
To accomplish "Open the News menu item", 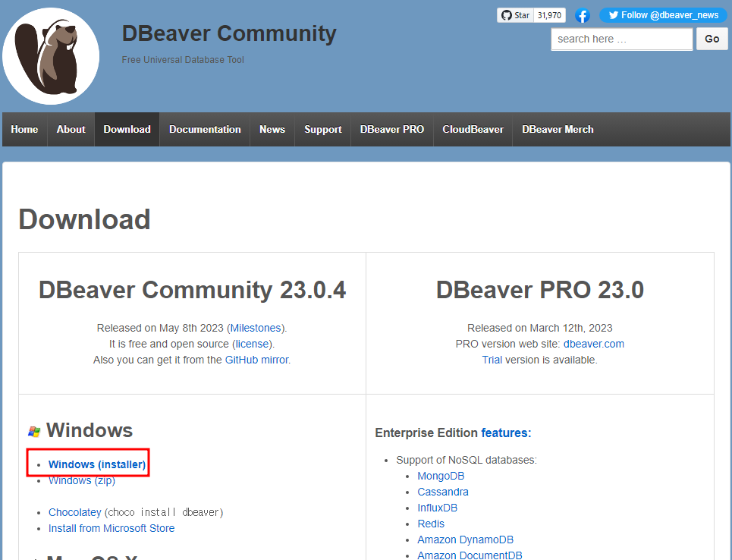I will [272, 129].
